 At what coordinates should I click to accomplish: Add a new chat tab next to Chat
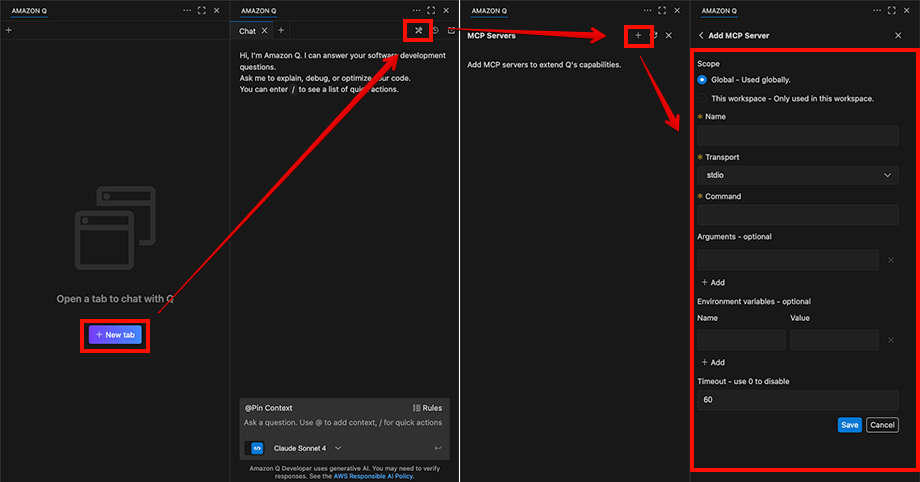(x=281, y=30)
